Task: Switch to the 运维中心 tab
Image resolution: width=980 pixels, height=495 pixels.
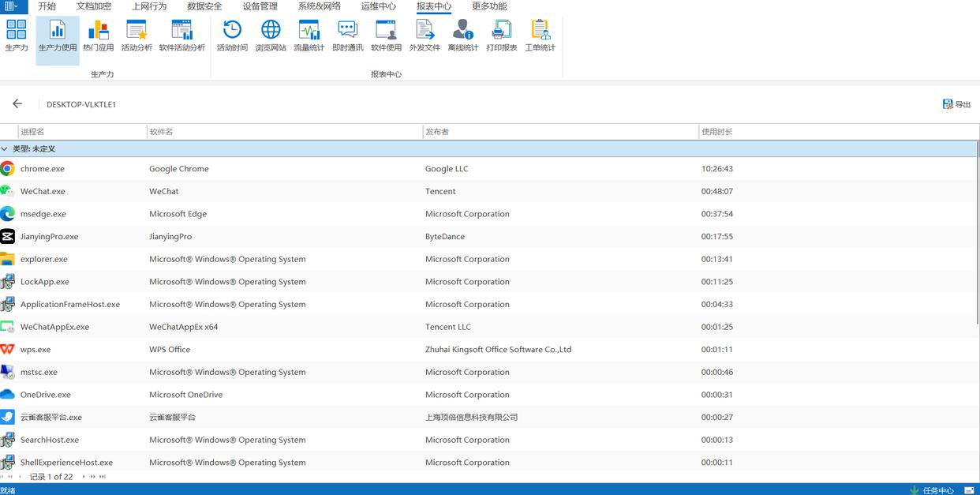Action: click(x=379, y=6)
